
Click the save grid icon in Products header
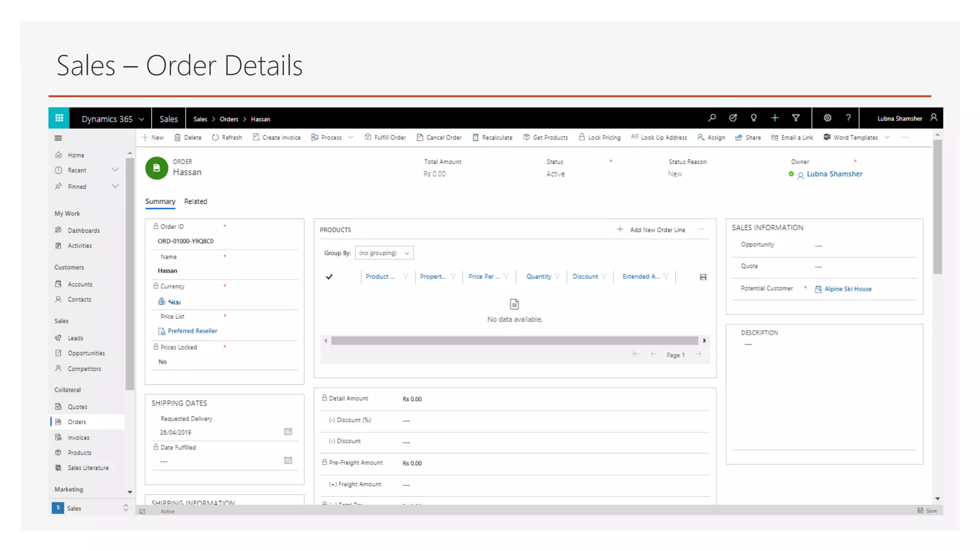pos(703,277)
